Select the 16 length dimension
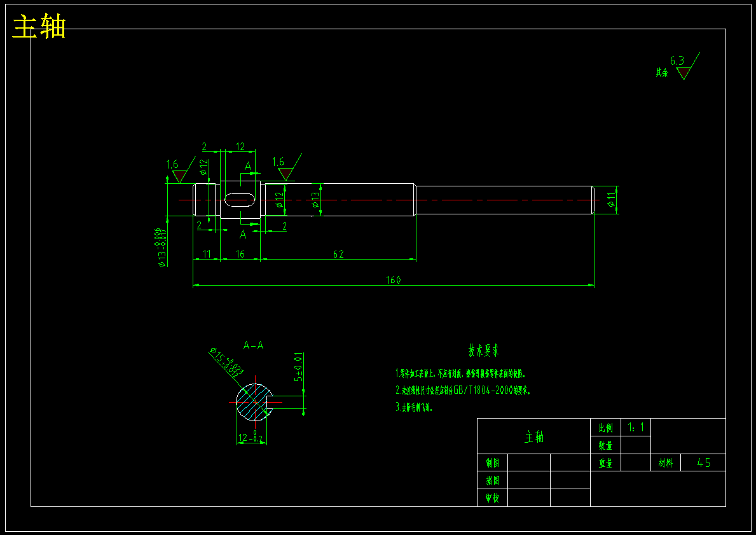756x535 pixels. [240, 254]
